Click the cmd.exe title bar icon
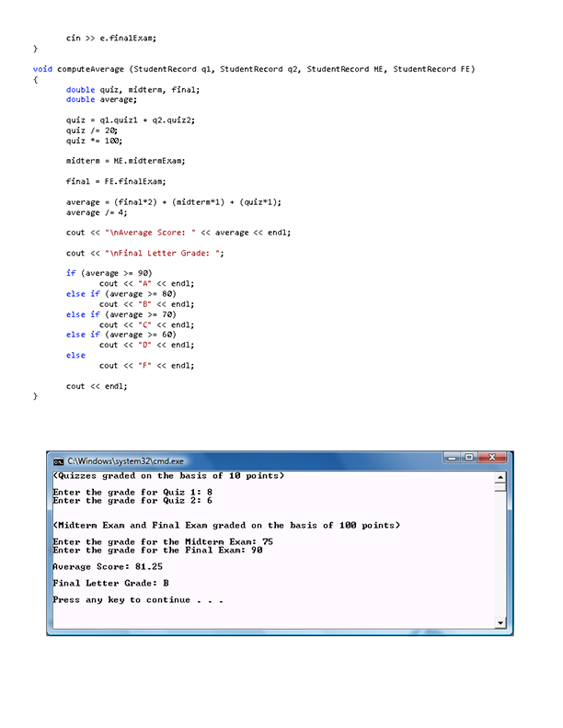The width and height of the screenshot is (563, 728). click(x=58, y=461)
